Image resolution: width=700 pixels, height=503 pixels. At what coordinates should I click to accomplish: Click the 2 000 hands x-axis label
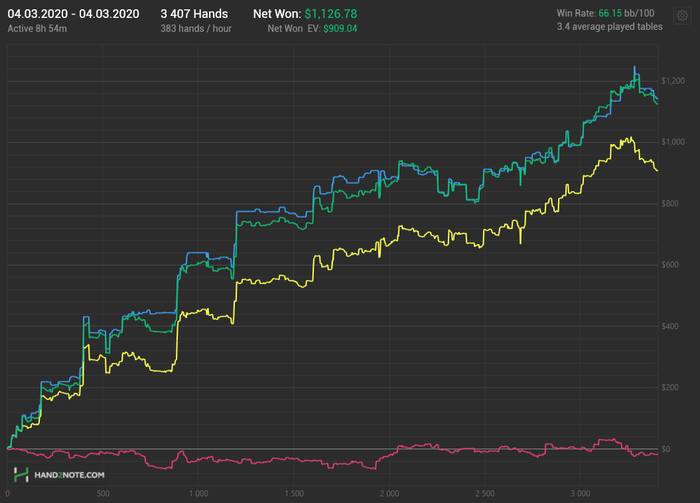pos(389,494)
